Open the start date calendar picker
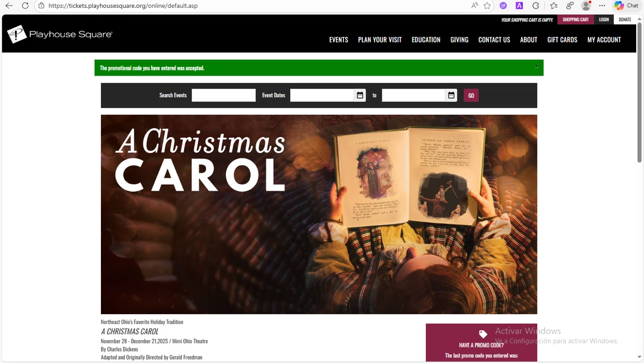The width and height of the screenshot is (644, 363). (360, 95)
